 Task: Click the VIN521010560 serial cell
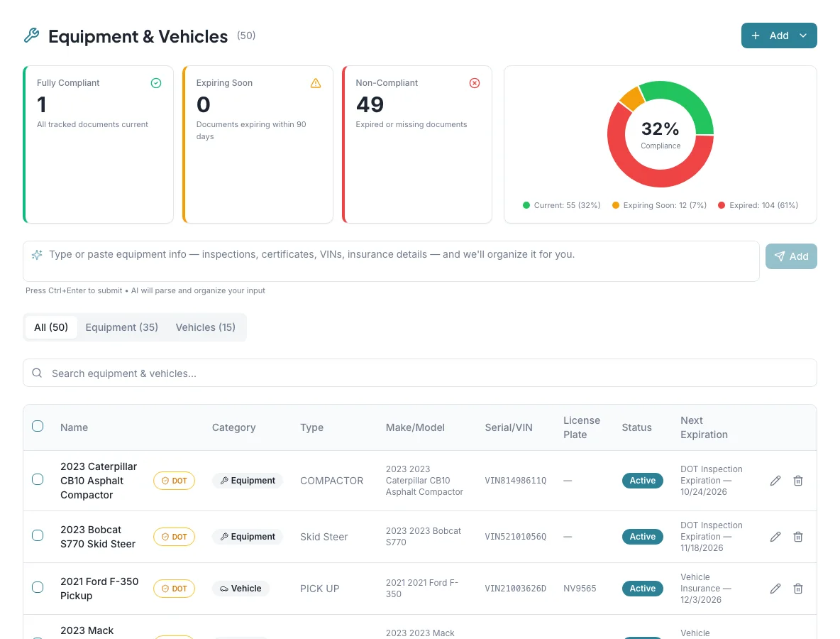pos(515,537)
